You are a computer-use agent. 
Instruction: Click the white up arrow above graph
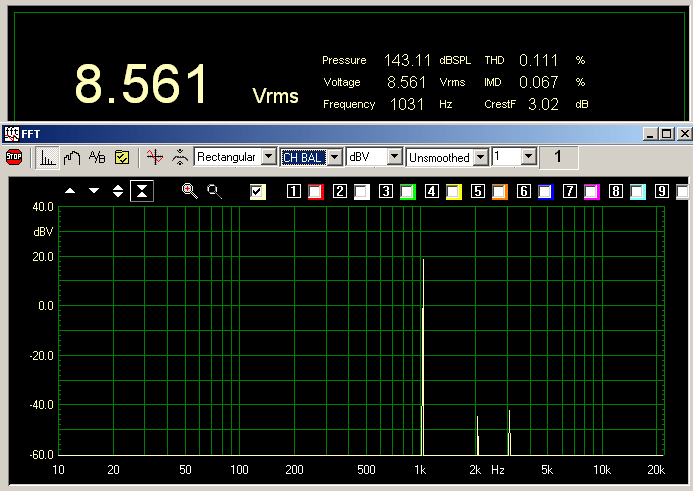(70, 191)
